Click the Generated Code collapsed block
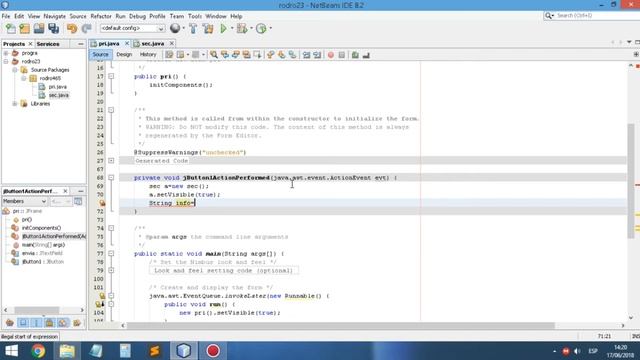 click(x=162, y=161)
